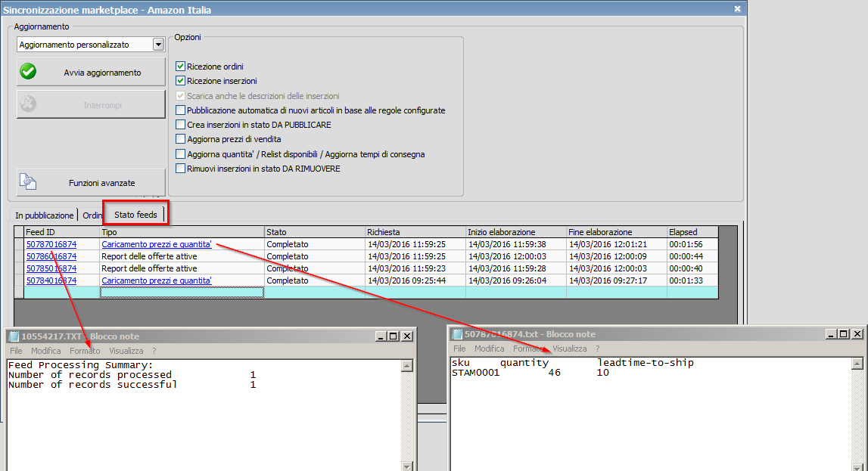Sort by the Stato column header

coord(314,232)
